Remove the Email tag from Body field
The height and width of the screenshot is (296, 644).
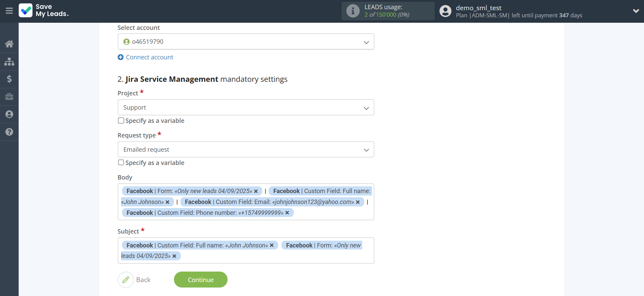tap(358, 202)
